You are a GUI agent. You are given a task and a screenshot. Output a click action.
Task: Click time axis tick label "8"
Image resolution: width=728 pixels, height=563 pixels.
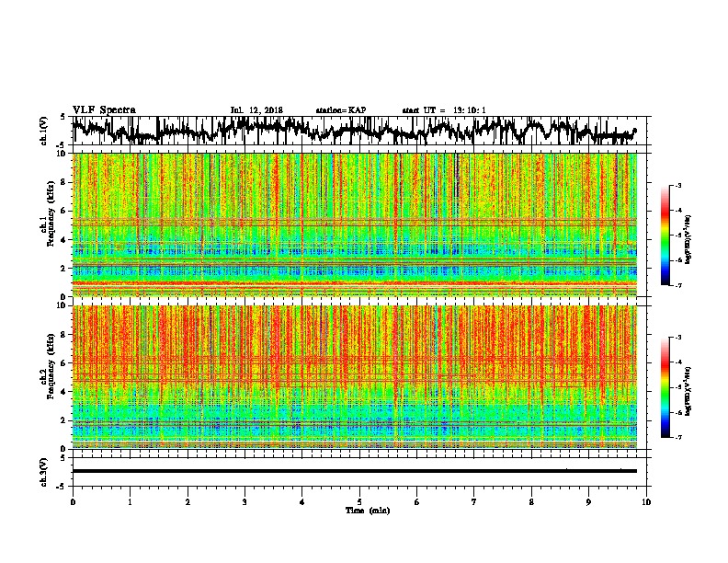click(x=531, y=502)
